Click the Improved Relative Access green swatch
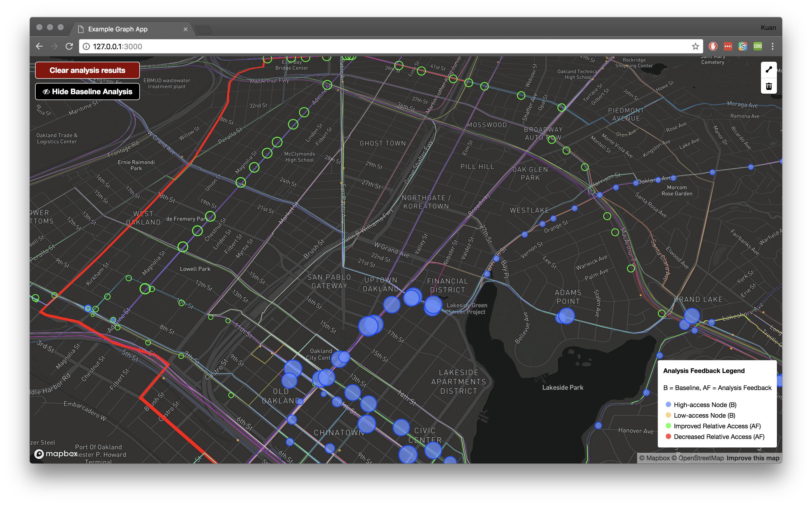This screenshot has height=506, width=812. pos(668,426)
